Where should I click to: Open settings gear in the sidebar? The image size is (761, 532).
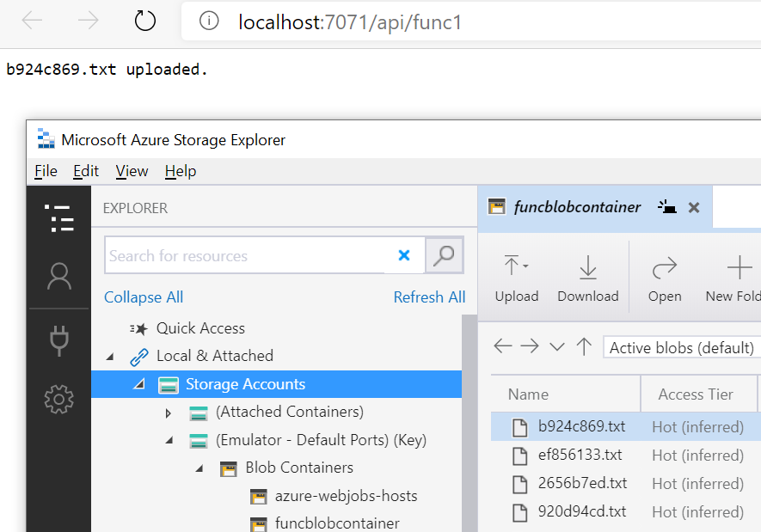coord(58,399)
